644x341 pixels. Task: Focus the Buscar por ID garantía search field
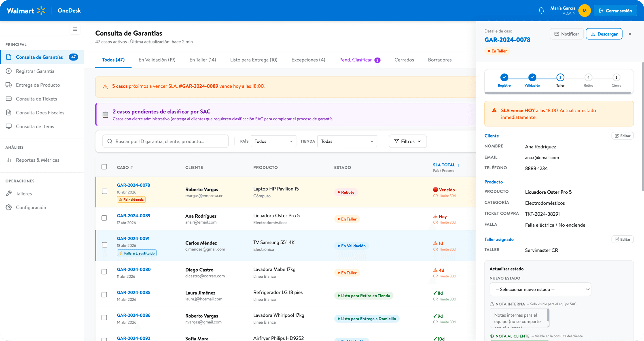[165, 141]
